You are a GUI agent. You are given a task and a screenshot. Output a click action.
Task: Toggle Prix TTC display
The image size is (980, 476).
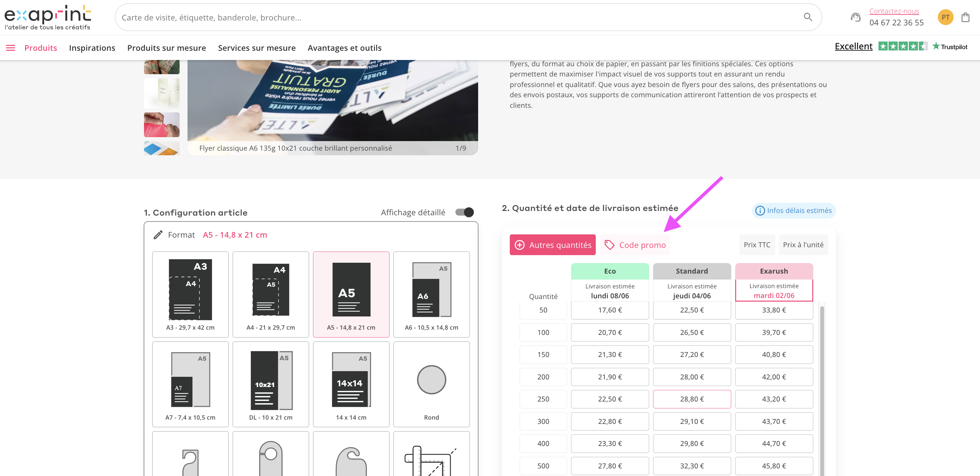[757, 245]
